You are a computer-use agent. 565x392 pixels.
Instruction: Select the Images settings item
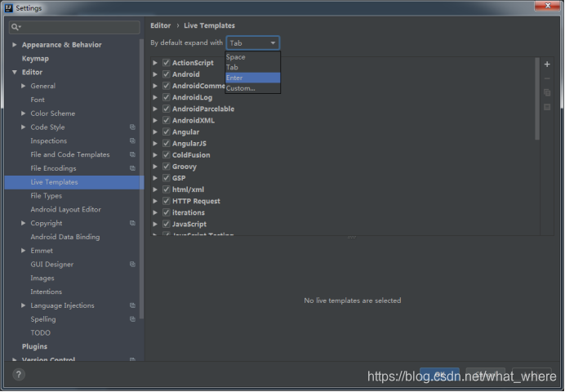42,278
